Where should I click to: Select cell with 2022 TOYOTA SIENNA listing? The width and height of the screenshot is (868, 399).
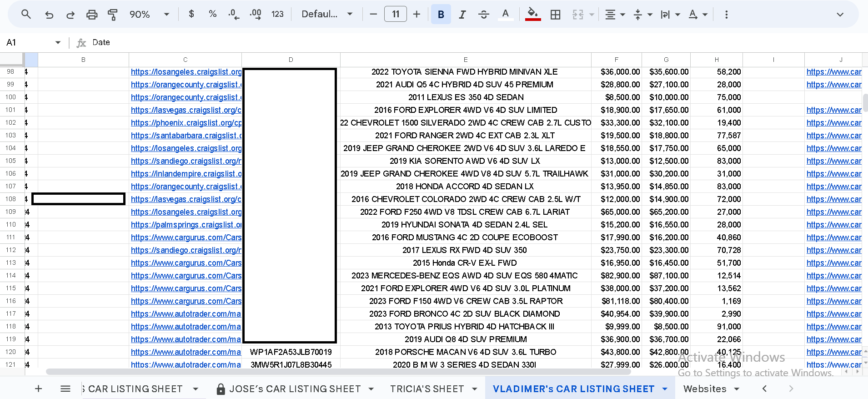point(466,72)
